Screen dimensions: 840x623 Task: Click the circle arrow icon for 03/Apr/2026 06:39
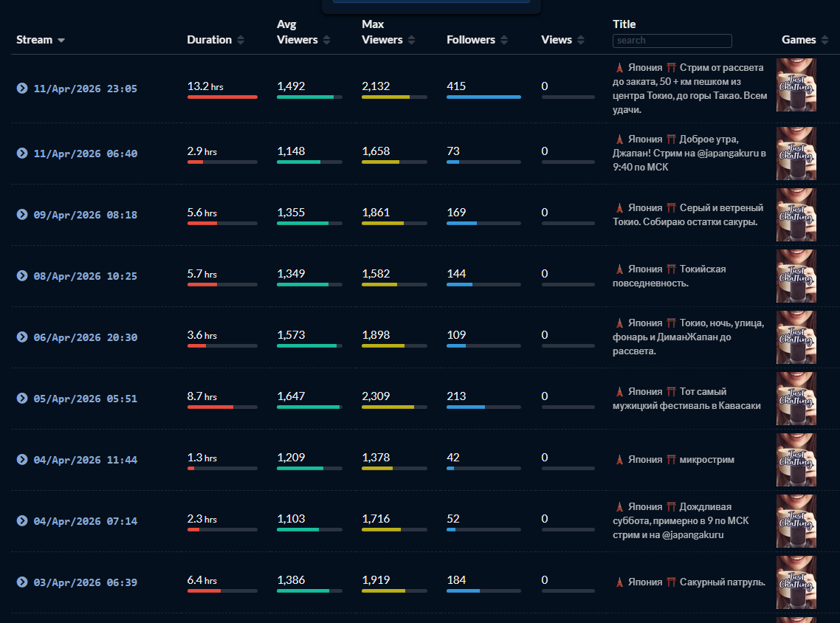coord(22,582)
